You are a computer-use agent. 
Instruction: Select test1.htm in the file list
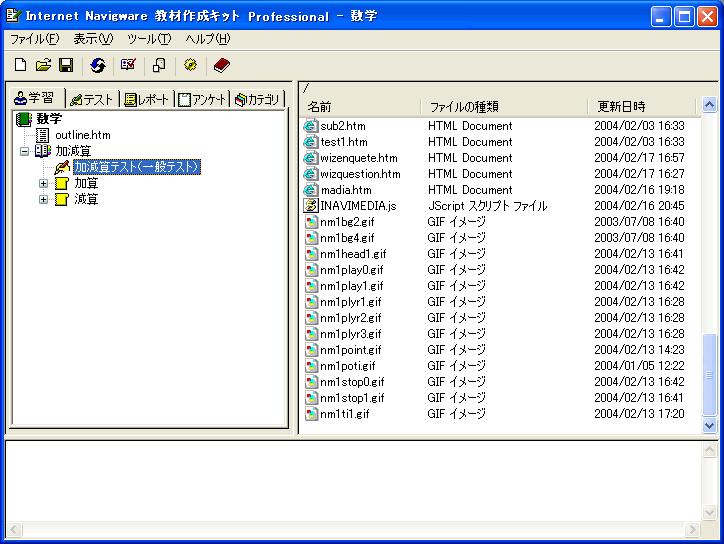(344, 142)
